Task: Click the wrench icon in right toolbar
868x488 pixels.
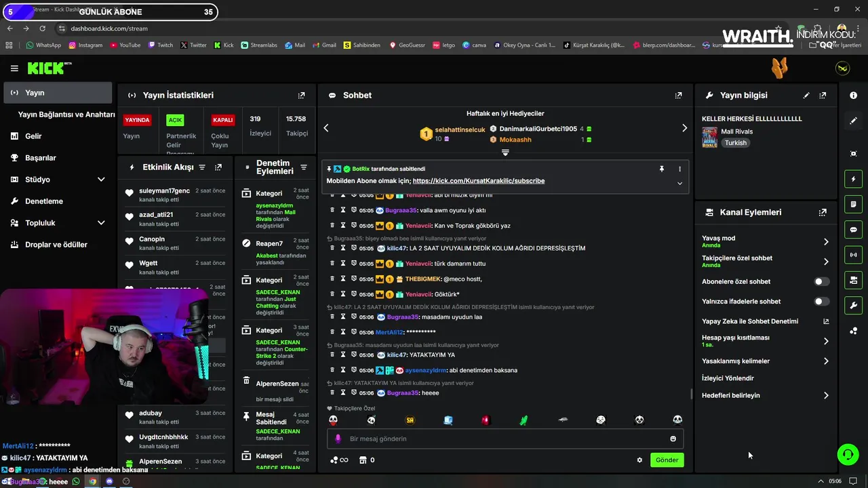Action: point(853,306)
